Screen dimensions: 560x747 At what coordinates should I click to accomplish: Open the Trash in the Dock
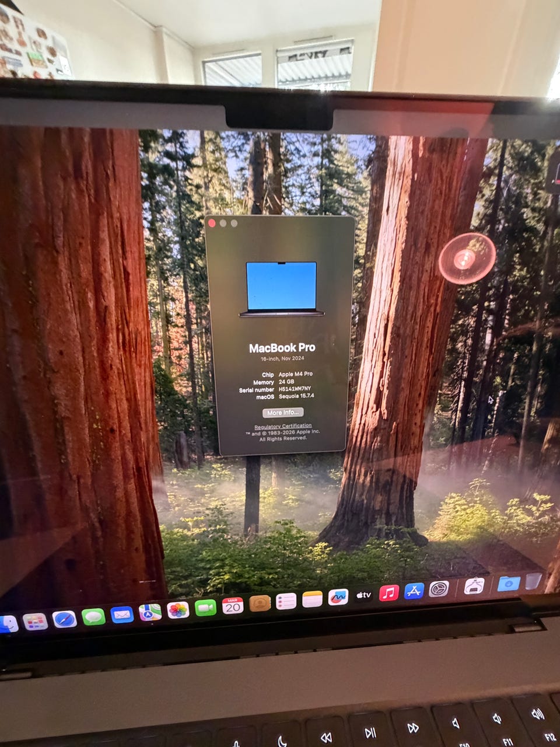click(533, 581)
